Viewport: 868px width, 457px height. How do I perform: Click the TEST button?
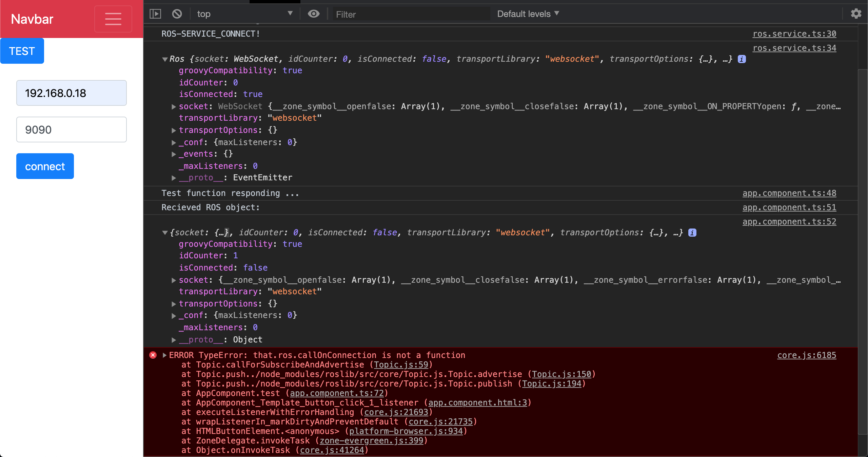click(x=22, y=51)
